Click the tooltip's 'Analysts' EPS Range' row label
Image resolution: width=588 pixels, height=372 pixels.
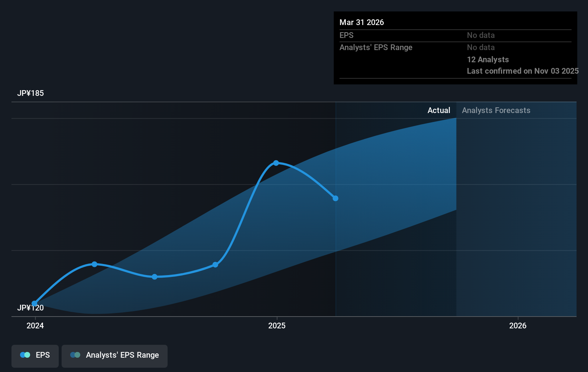coord(376,48)
